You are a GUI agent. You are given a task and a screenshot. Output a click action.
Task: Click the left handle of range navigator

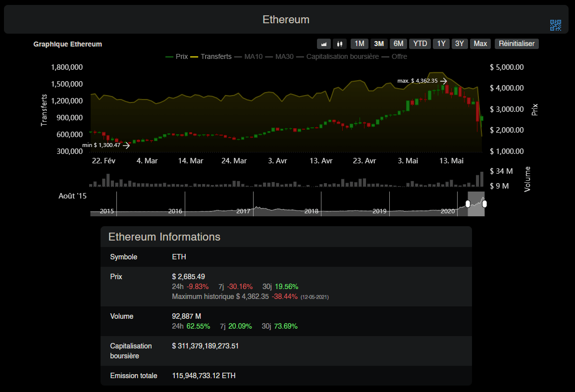point(468,204)
